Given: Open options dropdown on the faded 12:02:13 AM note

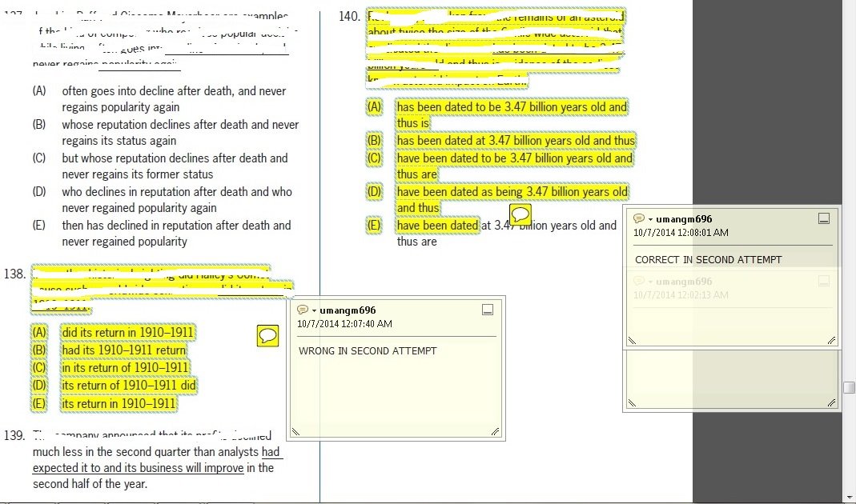Looking at the screenshot, I should pyautogui.click(x=650, y=282).
